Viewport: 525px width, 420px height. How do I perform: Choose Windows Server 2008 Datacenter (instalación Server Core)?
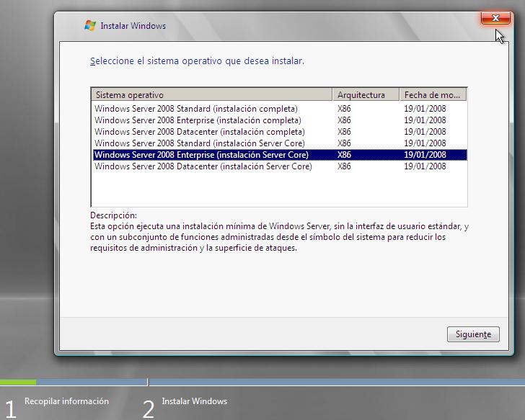click(203, 166)
